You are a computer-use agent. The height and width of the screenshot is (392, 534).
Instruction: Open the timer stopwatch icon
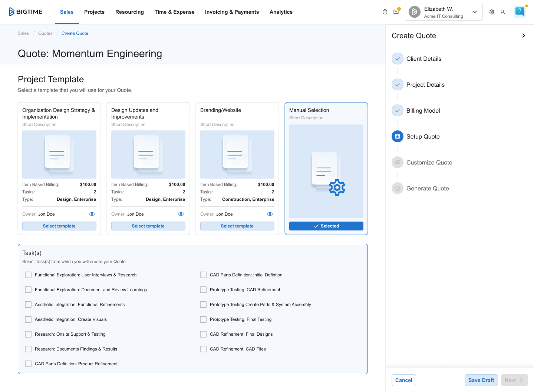point(385,12)
